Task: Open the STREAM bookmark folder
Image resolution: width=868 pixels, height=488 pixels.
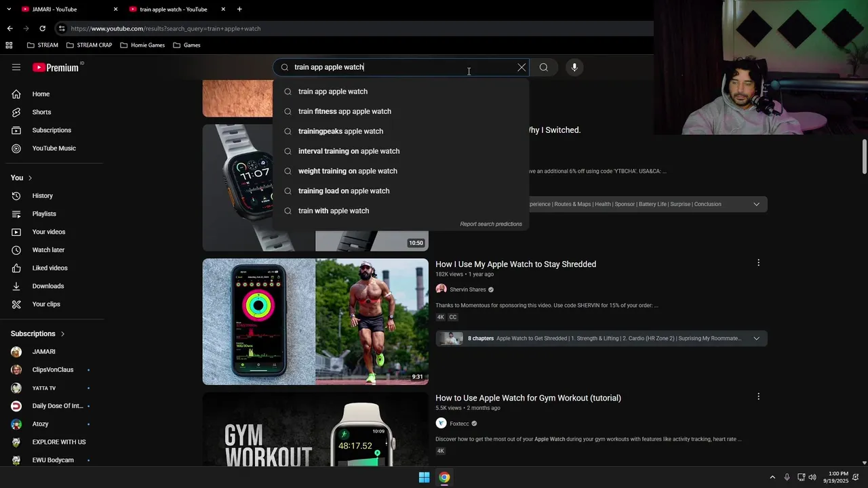Action: pos(42,45)
